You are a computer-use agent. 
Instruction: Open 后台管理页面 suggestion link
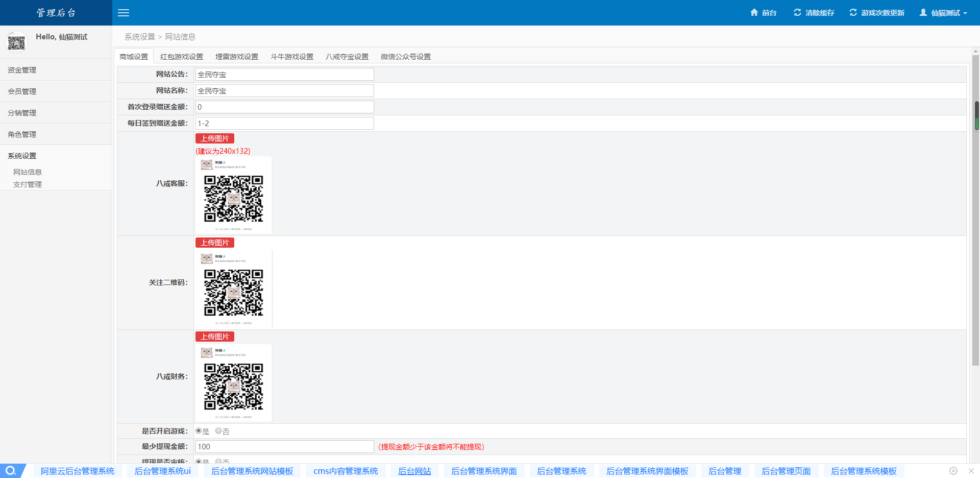[x=786, y=471]
